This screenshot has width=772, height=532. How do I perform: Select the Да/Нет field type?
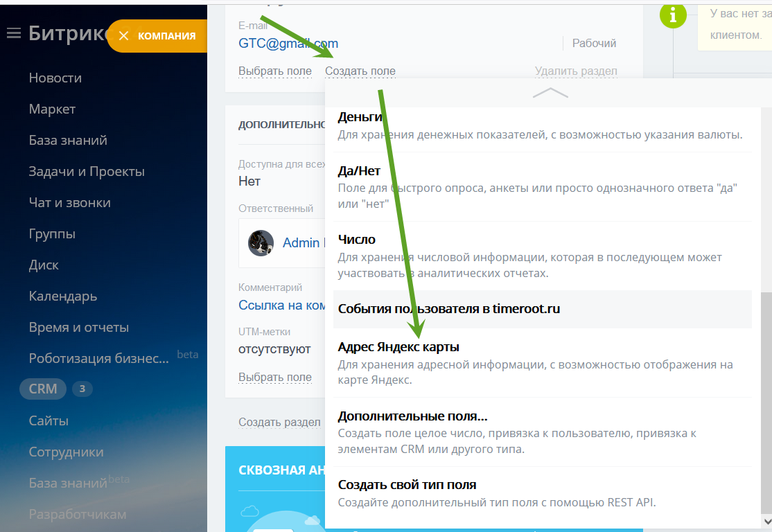(542, 187)
